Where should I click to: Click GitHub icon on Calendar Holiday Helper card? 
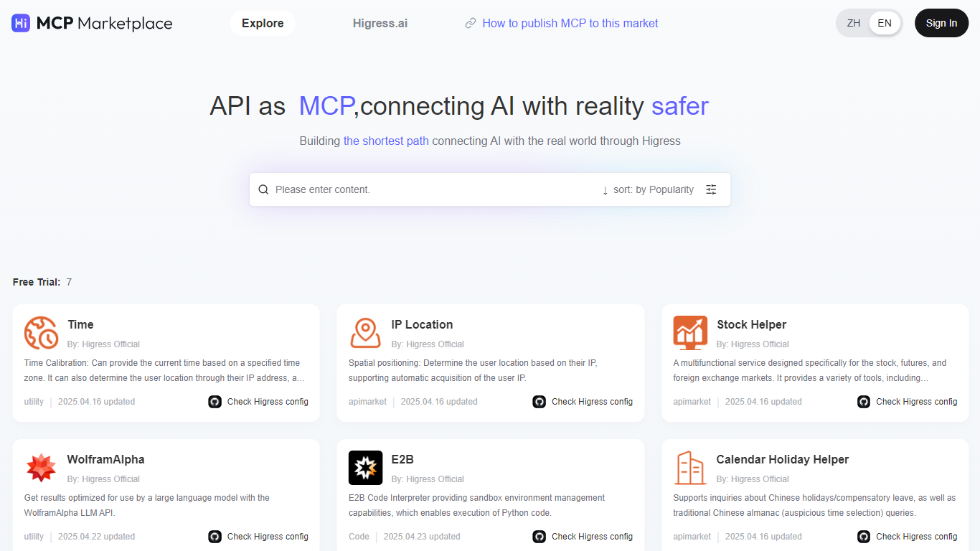[x=864, y=537]
